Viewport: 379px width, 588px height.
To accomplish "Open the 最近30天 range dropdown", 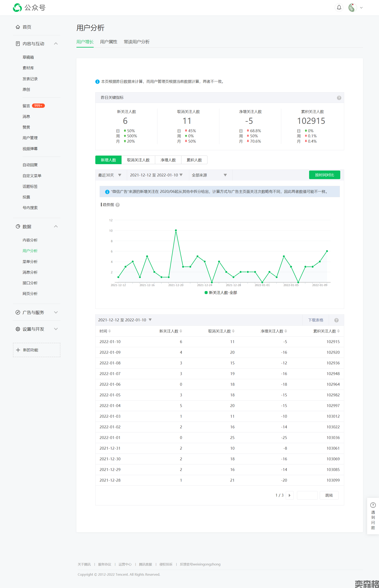I will [110, 175].
